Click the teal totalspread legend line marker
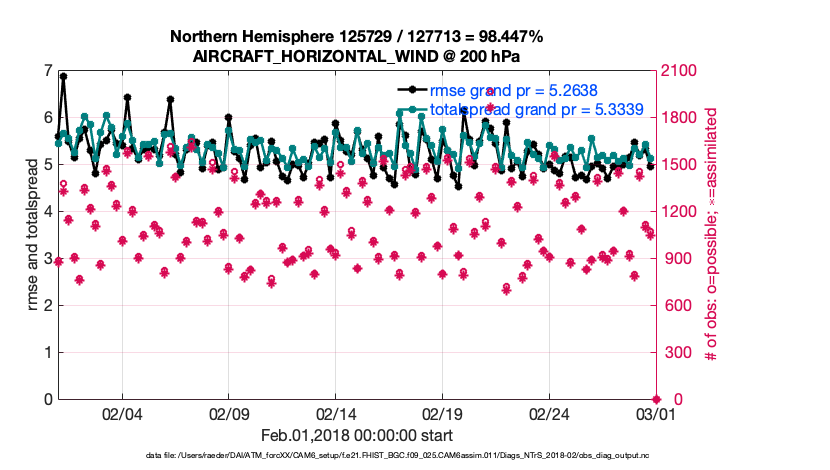Screen dimensions: 830x470 pos(413,109)
